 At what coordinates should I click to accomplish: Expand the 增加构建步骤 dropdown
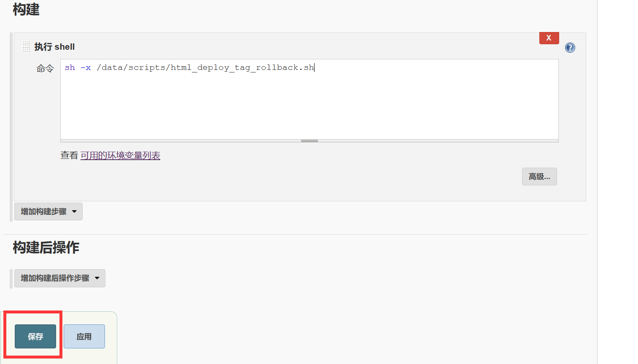[x=48, y=211]
